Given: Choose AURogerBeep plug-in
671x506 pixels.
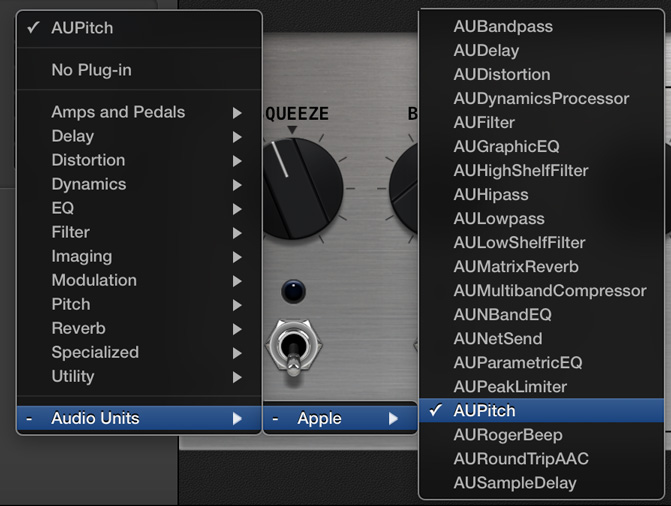Looking at the screenshot, I should pos(541,435).
